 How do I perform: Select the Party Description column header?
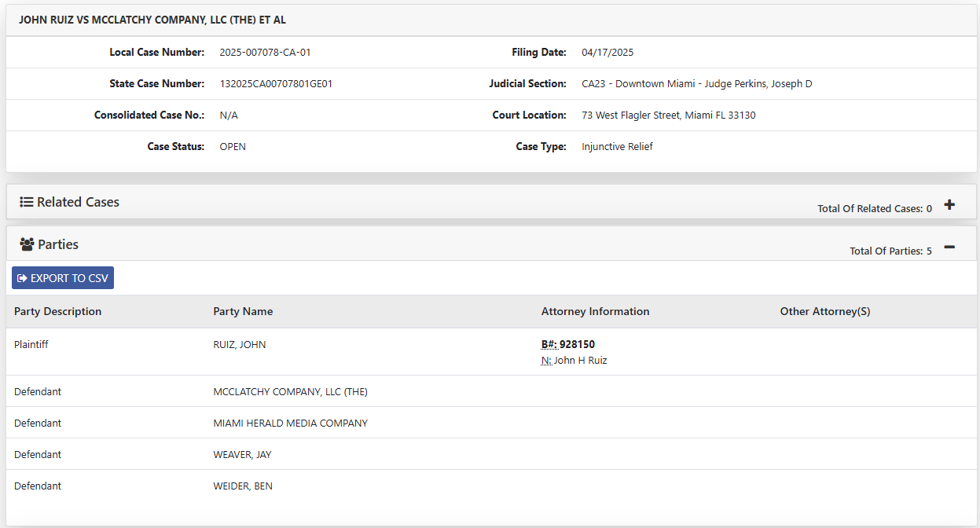pyautogui.click(x=57, y=311)
